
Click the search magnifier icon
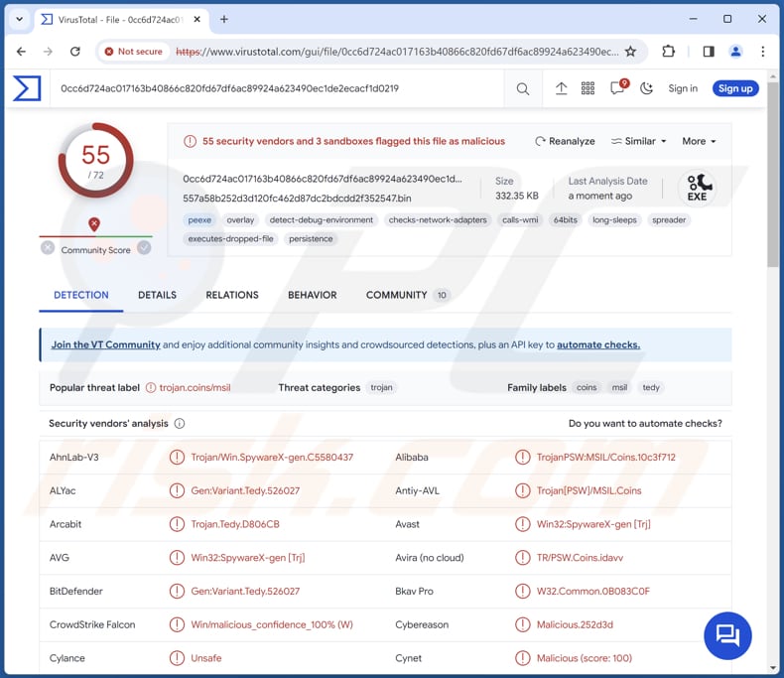coord(523,89)
